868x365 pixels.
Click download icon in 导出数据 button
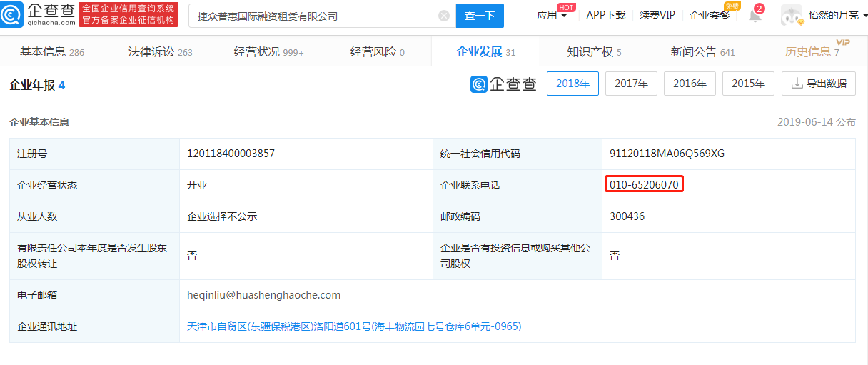click(x=797, y=84)
